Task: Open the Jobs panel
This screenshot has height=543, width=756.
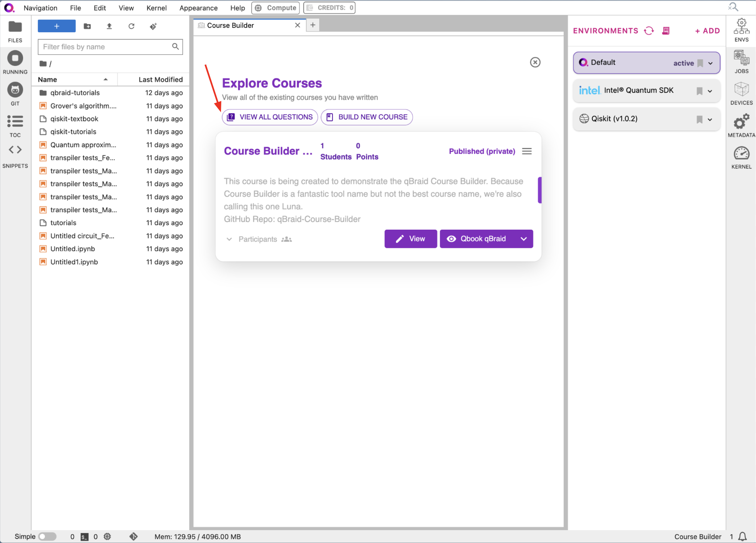Action: (741, 62)
